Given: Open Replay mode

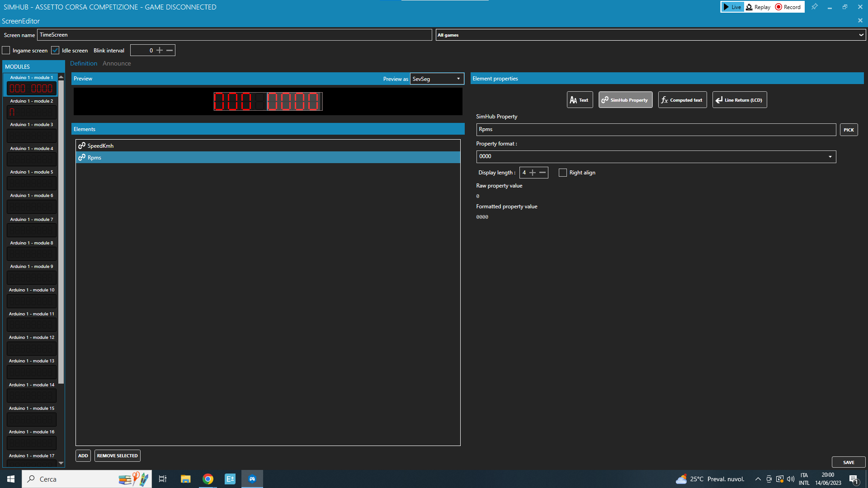Looking at the screenshot, I should coord(758,7).
